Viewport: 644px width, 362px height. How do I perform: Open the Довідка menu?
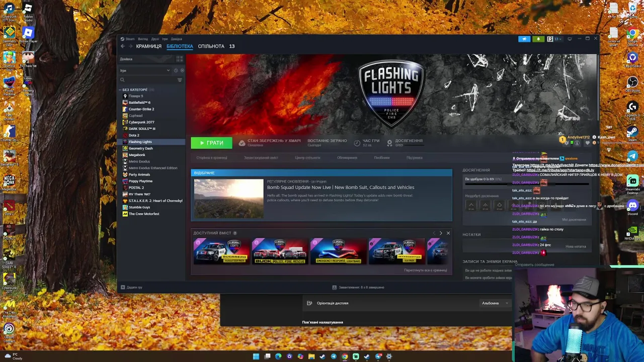coord(176,39)
